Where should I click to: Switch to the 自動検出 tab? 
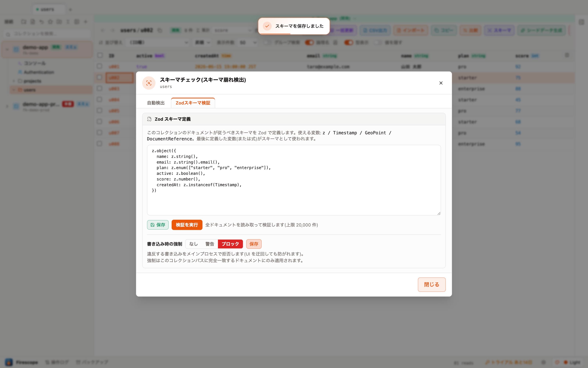pyautogui.click(x=156, y=103)
